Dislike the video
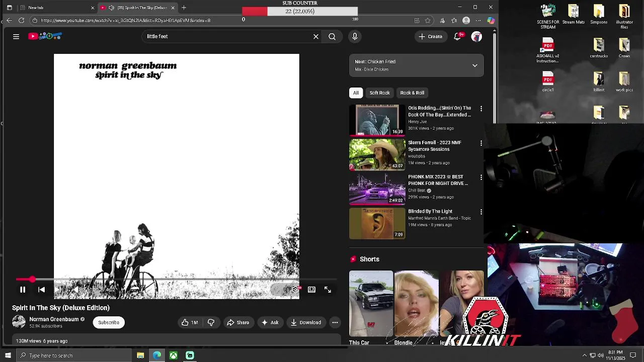 coord(211,322)
